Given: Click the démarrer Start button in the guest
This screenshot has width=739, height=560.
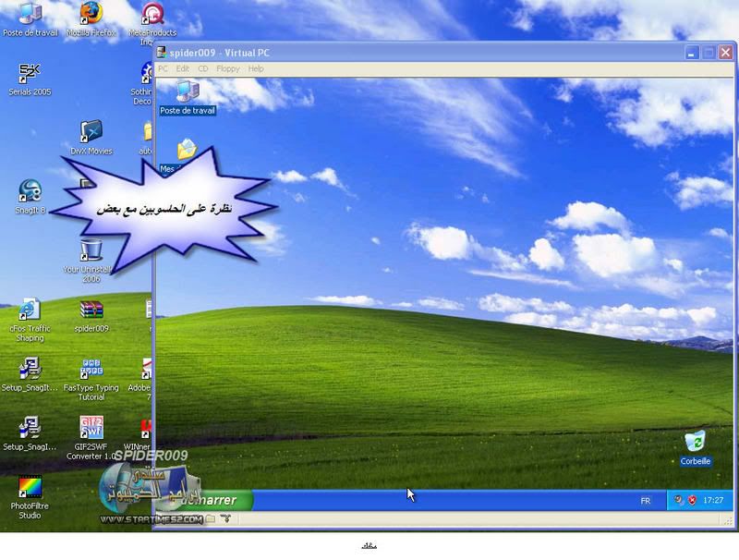Looking at the screenshot, I should coord(205,500).
